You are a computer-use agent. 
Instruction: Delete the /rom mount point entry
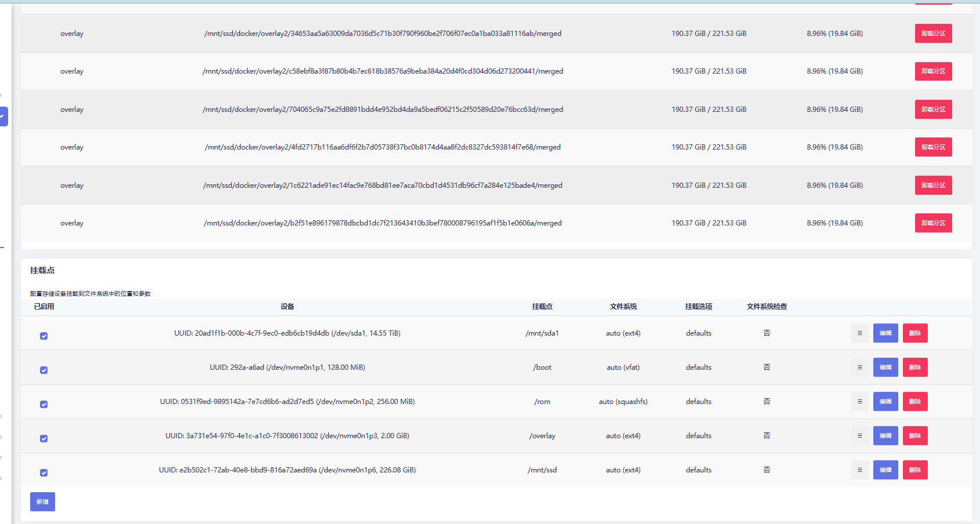[915, 402]
